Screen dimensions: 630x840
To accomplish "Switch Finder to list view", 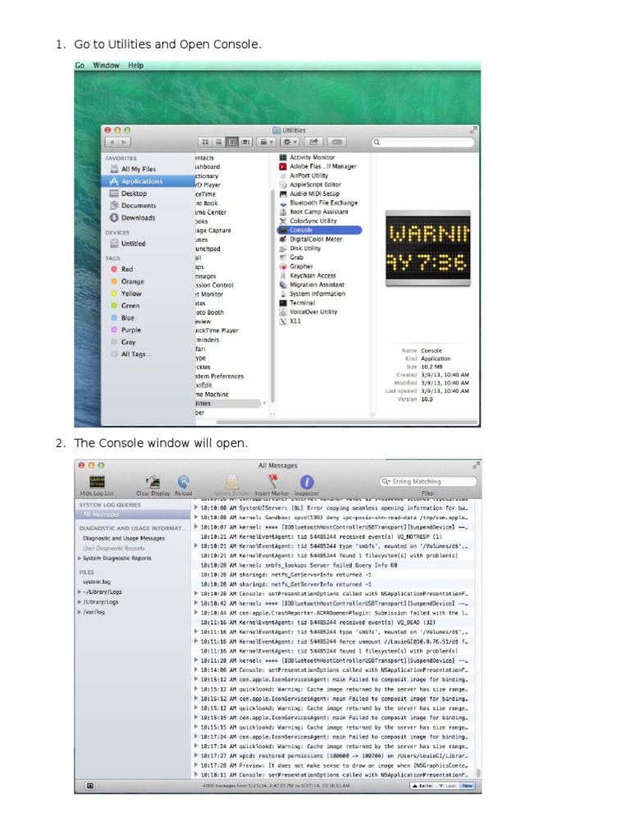I will [x=218, y=142].
